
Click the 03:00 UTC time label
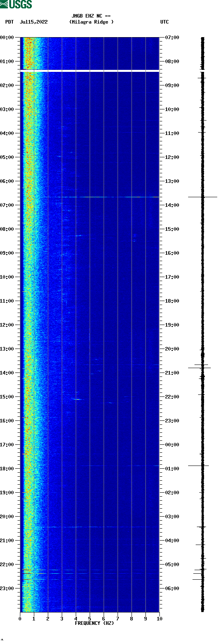click(172, 517)
